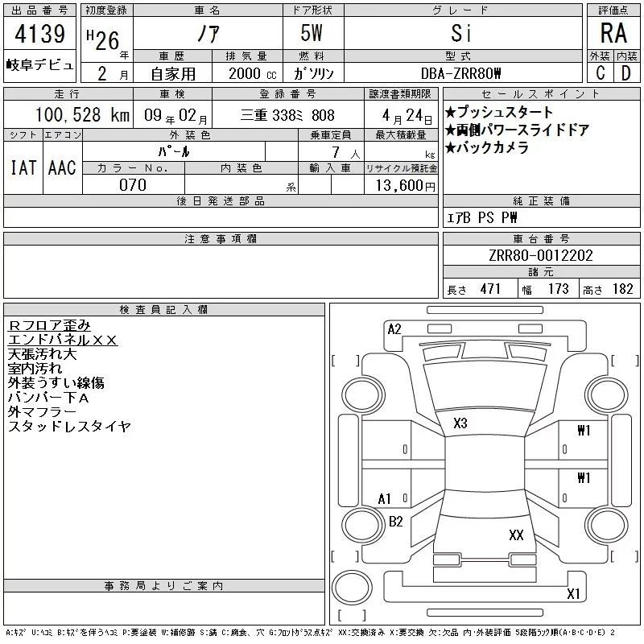The width and height of the screenshot is (644, 644).
Task: Click the exterior rating C
Action: pos(601,73)
